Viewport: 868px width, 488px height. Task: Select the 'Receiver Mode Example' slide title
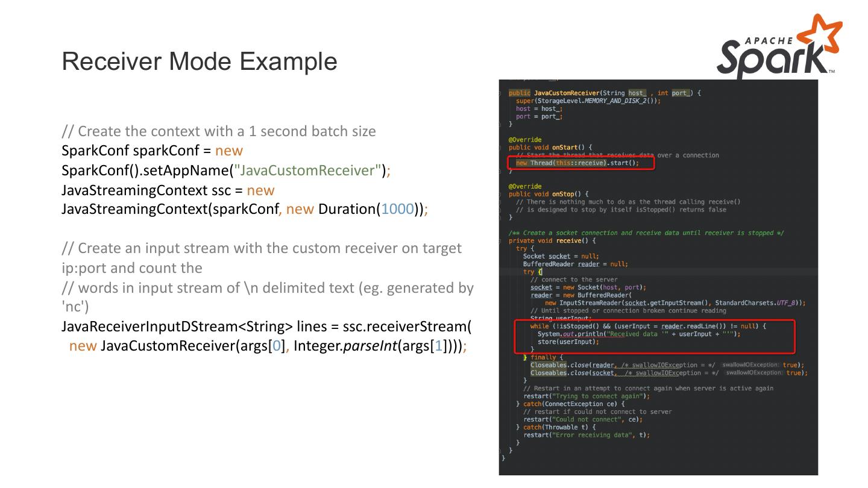(x=200, y=61)
